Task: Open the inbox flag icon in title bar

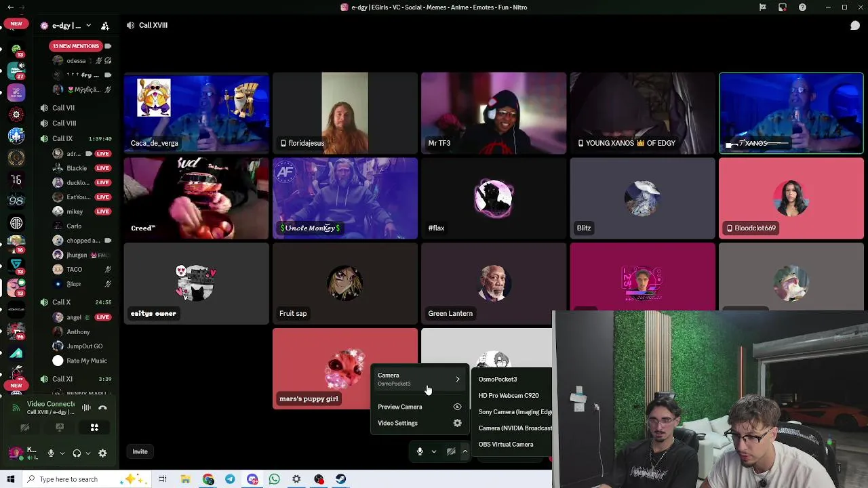Action: click(x=763, y=7)
